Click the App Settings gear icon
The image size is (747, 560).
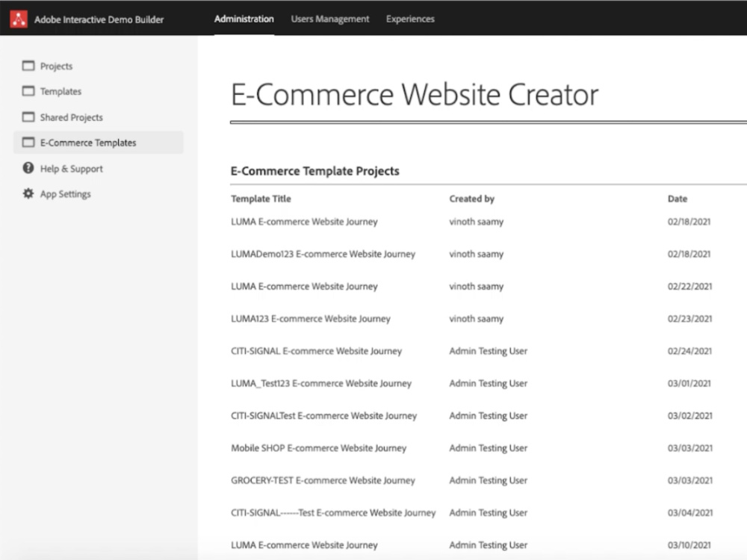[x=28, y=193]
